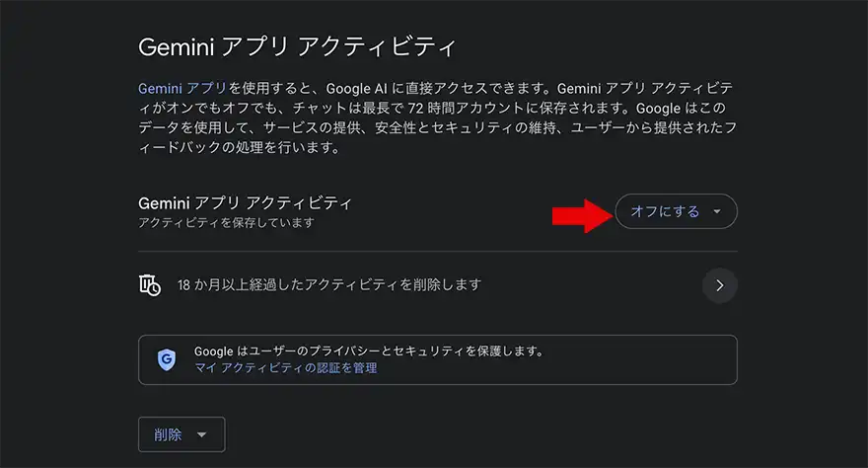The image size is (868, 468).
Task: Click the アクティビティを保存しています status text
Action: point(227,223)
